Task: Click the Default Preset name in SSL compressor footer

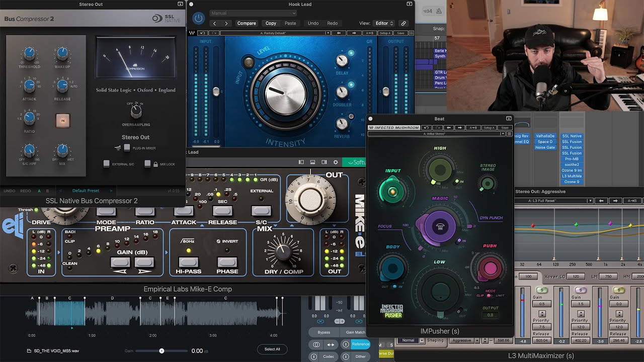Action: 86,191
